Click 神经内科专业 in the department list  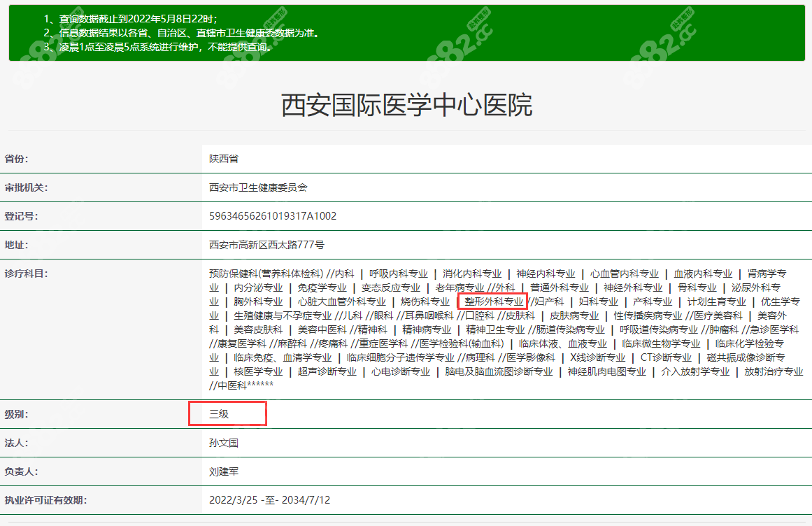[546, 274]
